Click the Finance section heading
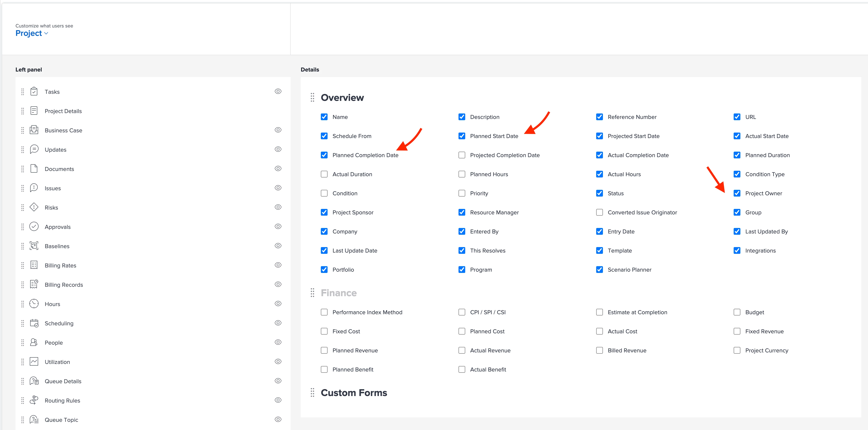Screen dimensions: 868x430 339,293
